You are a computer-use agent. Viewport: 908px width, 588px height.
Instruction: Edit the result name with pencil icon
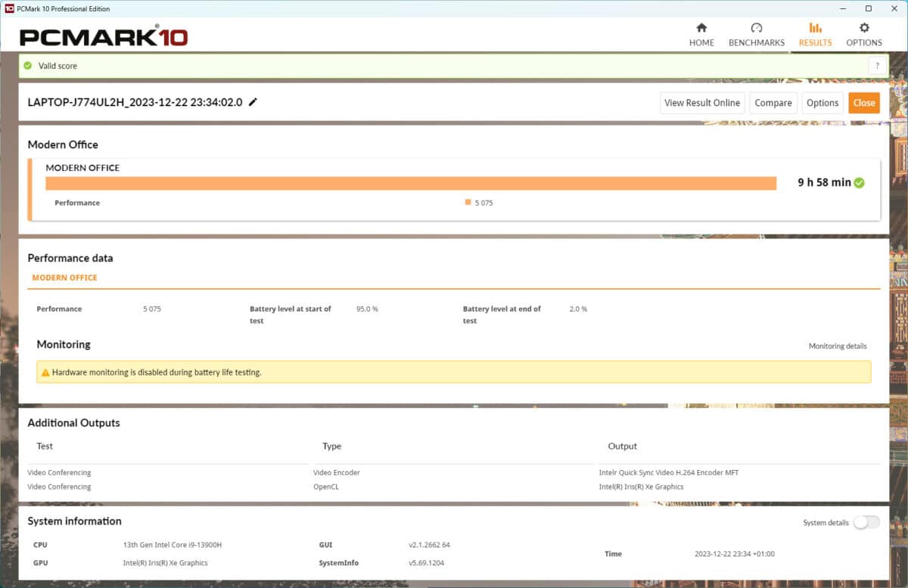pyautogui.click(x=253, y=102)
